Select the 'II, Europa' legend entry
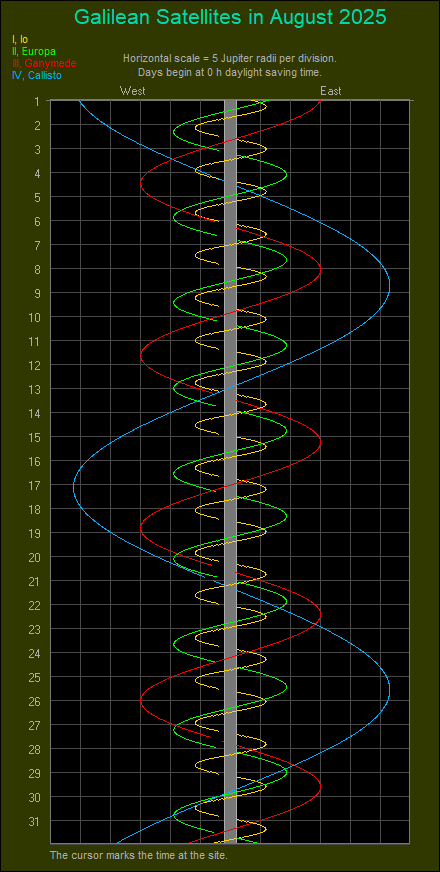Screen dimensions: 440x872 coord(33,51)
